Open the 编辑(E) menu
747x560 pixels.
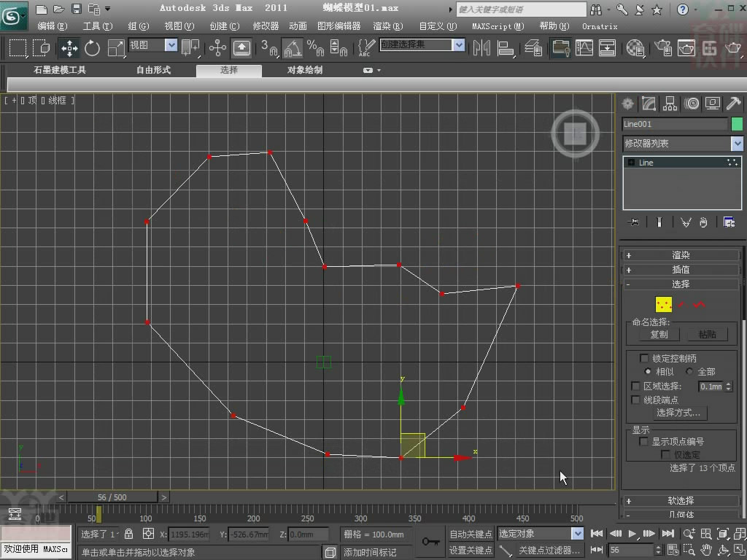click(53, 26)
